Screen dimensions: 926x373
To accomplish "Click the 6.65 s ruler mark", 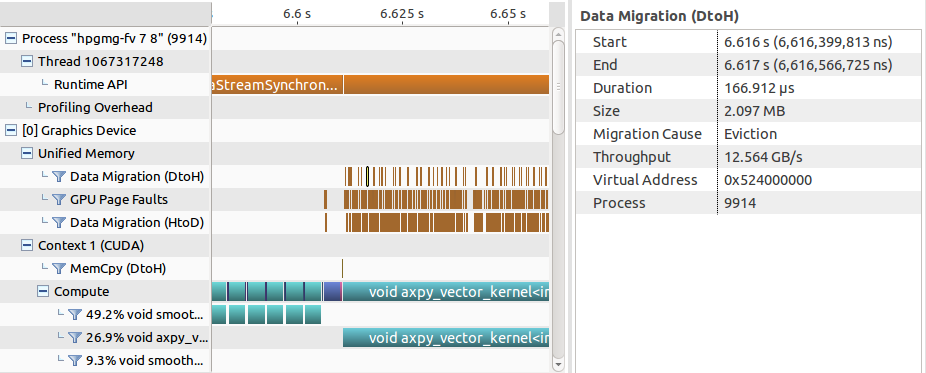I will tap(508, 14).
